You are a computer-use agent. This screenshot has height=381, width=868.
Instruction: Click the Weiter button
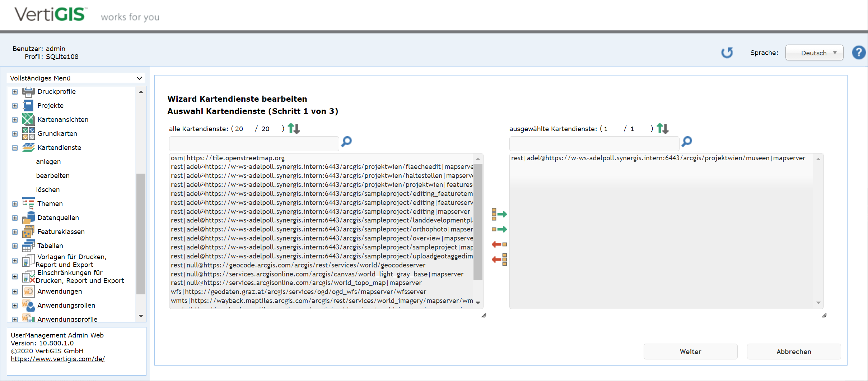pyautogui.click(x=690, y=352)
